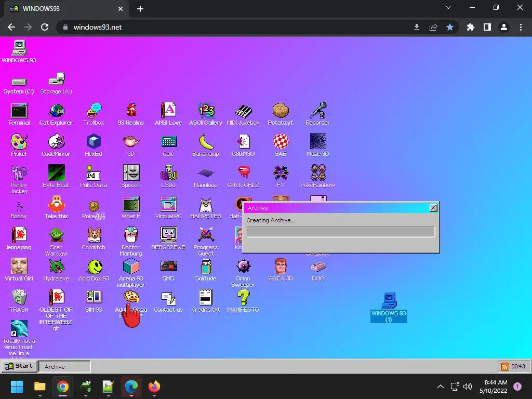
Task: Click the Archive progress bar
Action: pos(341,232)
